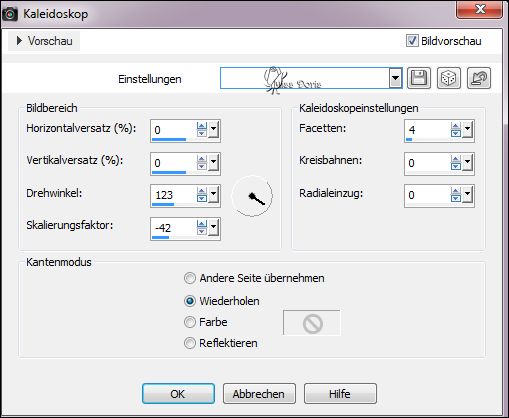This screenshot has width=509, height=418.
Task: Click the OK button
Action: click(178, 394)
